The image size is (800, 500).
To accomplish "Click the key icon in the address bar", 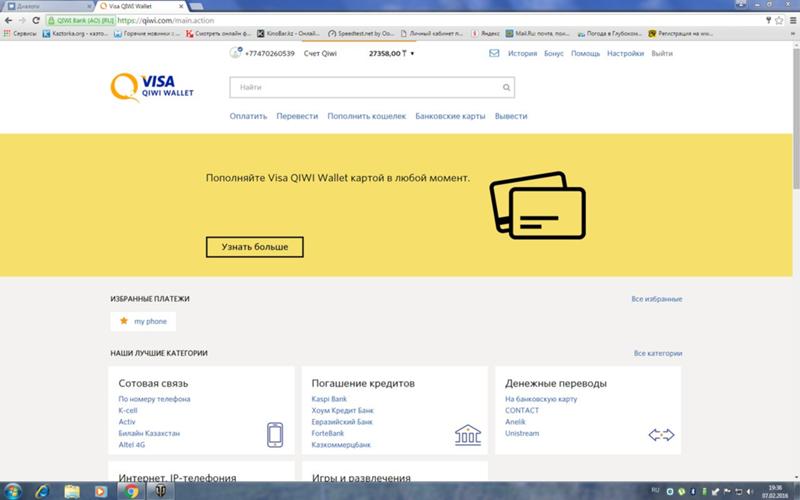I will pyautogui.click(x=768, y=20).
